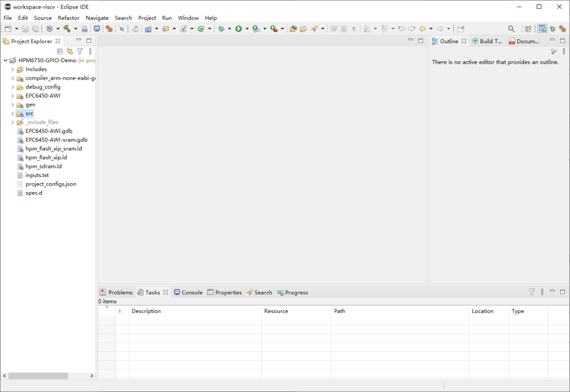The image size is (570, 392).
Task: Expand the src folder arrow
Action: (12, 113)
